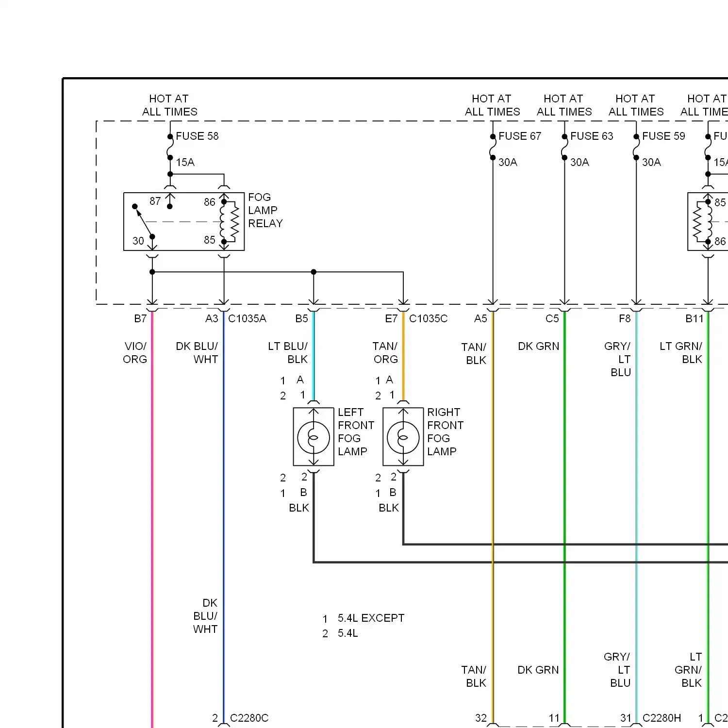
Task: Click the LT BLU/BLK wire color label
Action: pyautogui.click(x=288, y=353)
